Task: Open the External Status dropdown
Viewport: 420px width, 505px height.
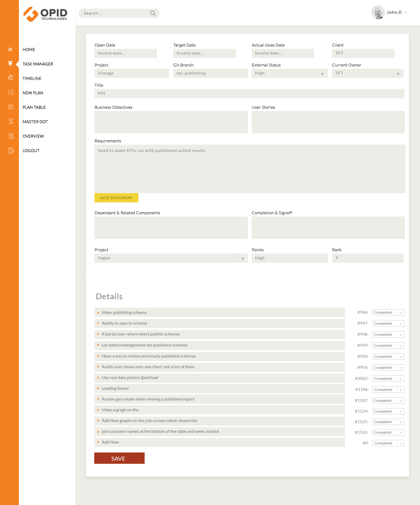Action: pos(322,73)
